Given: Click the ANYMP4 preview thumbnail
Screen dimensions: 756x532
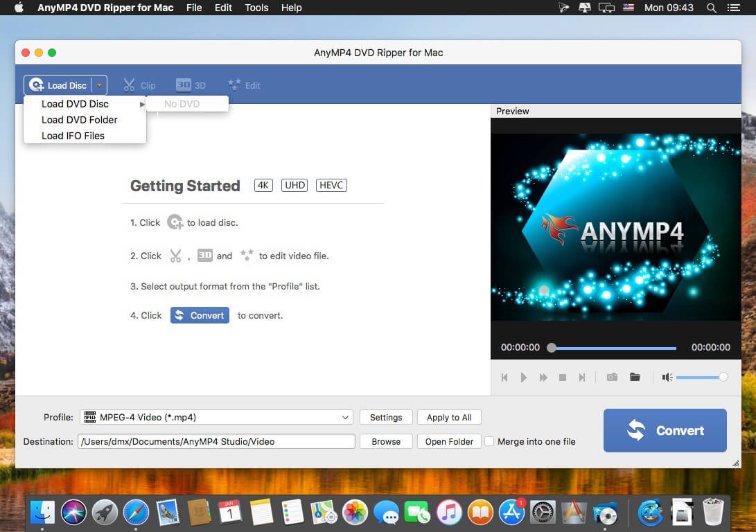Looking at the screenshot, I should pyautogui.click(x=616, y=227).
